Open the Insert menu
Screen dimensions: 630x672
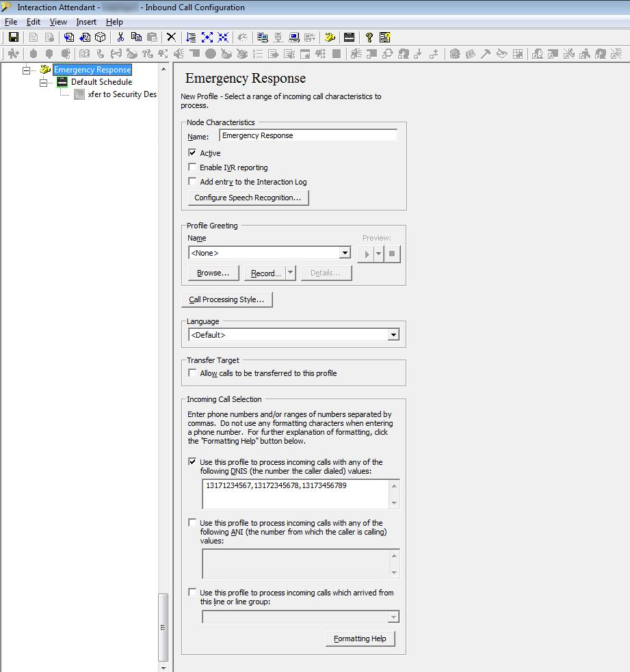tap(86, 22)
